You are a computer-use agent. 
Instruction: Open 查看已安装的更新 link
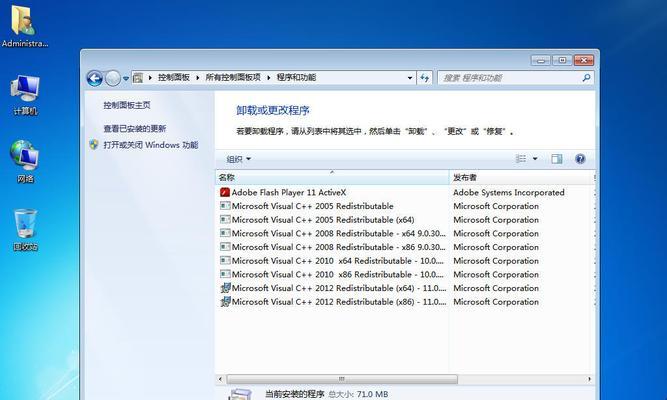click(x=134, y=129)
